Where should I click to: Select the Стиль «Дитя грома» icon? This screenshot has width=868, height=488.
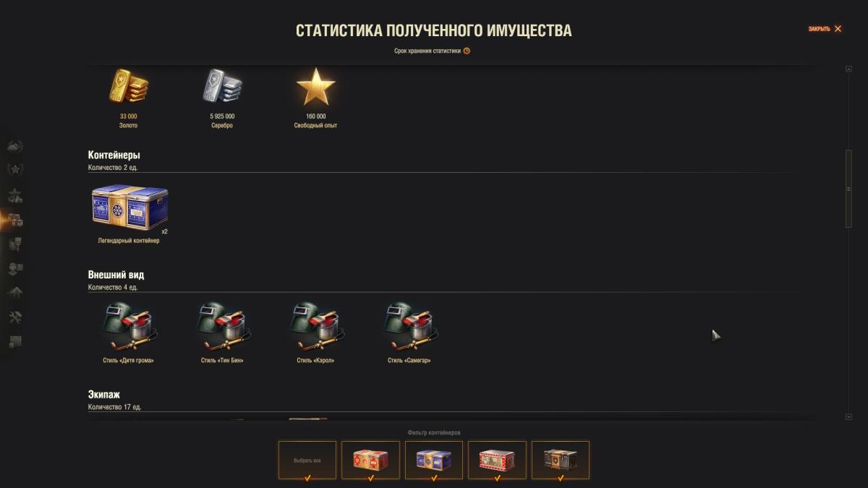129,327
